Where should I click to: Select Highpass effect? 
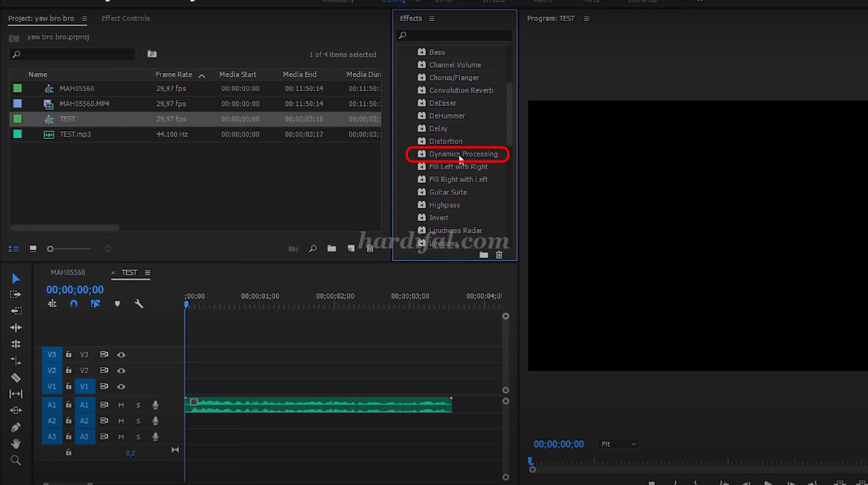444,205
